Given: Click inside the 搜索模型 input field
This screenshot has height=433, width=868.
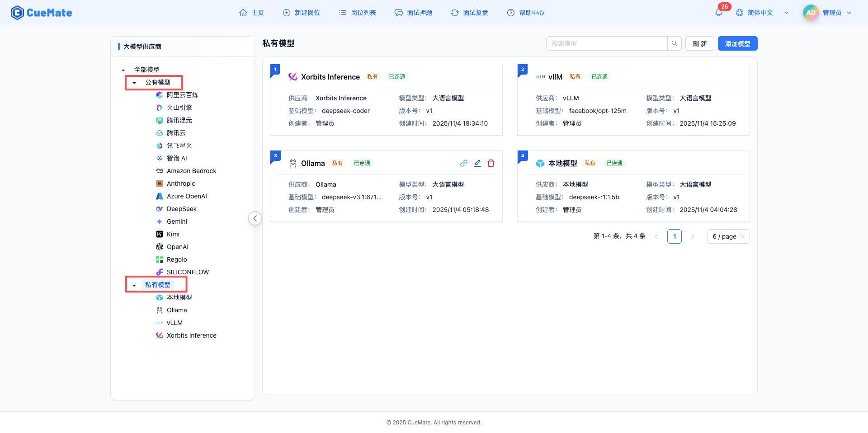Looking at the screenshot, I should (x=606, y=43).
